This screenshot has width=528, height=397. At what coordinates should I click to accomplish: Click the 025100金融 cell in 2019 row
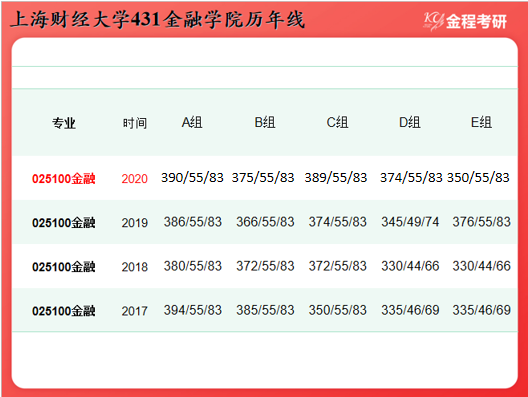click(x=64, y=223)
